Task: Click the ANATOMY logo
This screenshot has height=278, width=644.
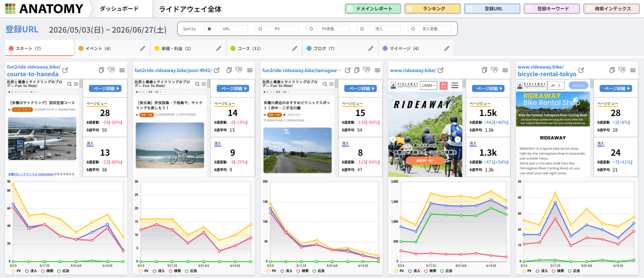Action: click(44, 8)
